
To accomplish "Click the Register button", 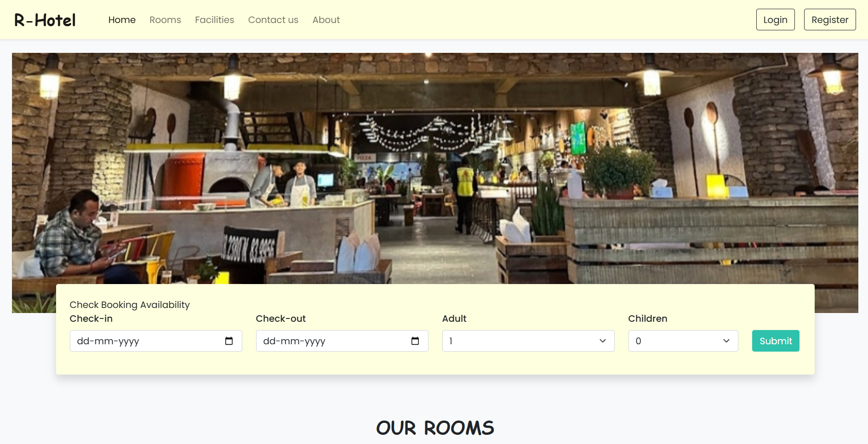I will pos(830,20).
